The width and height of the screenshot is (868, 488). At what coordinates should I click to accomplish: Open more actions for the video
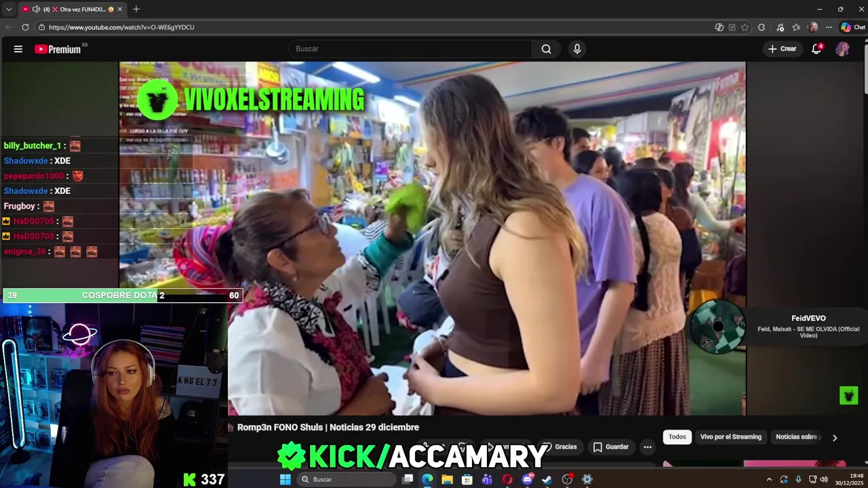pyautogui.click(x=648, y=447)
